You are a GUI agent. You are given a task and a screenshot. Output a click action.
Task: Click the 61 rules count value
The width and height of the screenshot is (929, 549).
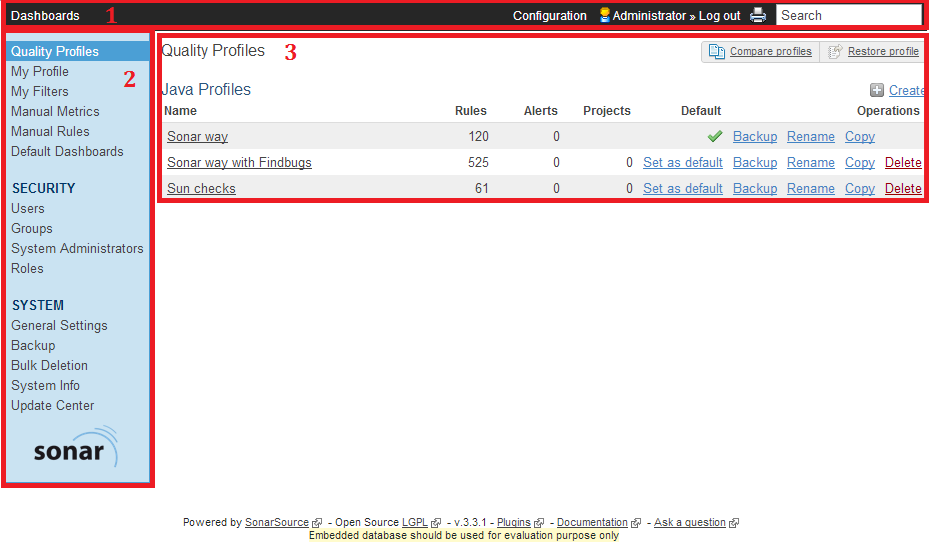[x=482, y=189]
